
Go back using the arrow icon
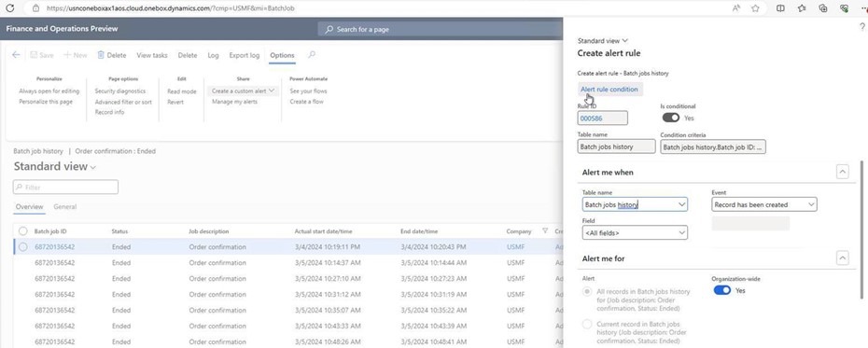[x=16, y=55]
